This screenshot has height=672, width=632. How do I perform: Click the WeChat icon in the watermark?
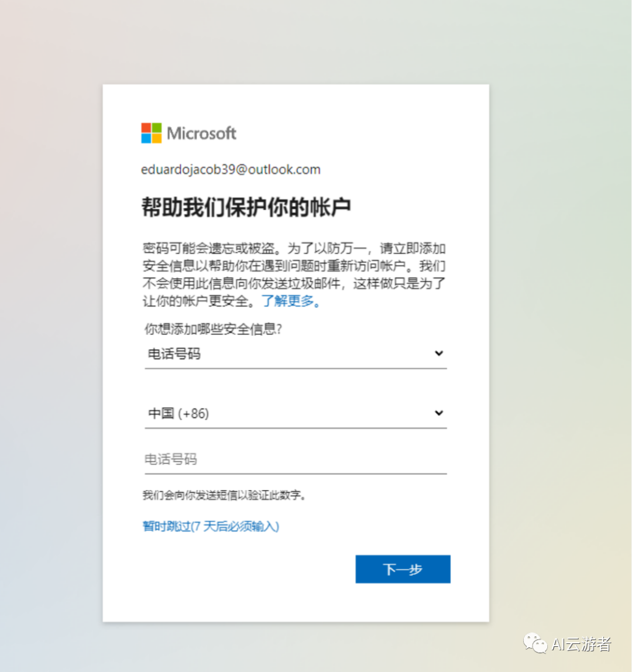pyautogui.click(x=535, y=643)
